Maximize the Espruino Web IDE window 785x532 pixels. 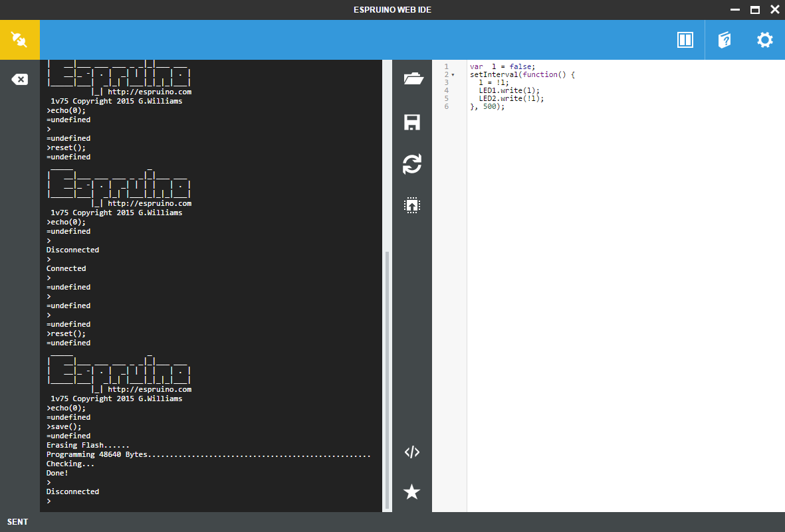[x=754, y=9]
